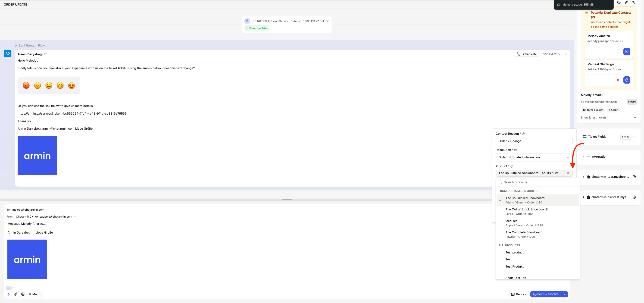This screenshot has height=303, width=644.
Task: Dismiss Micheal Obideogwu duplicate suggestion
Action: coord(618,80)
